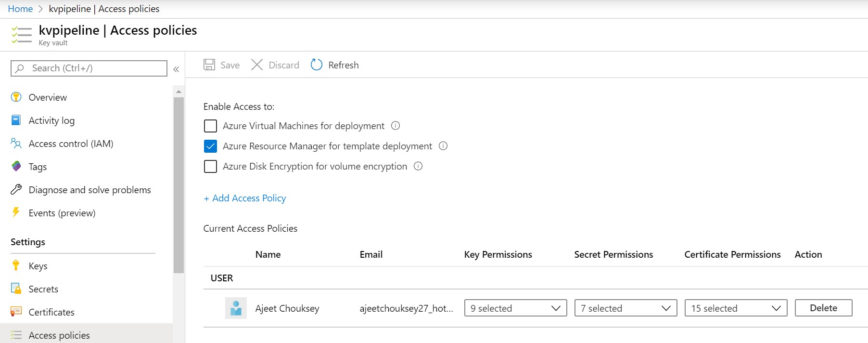Click the name 'Ajeet Chouksey' in table

click(287, 308)
